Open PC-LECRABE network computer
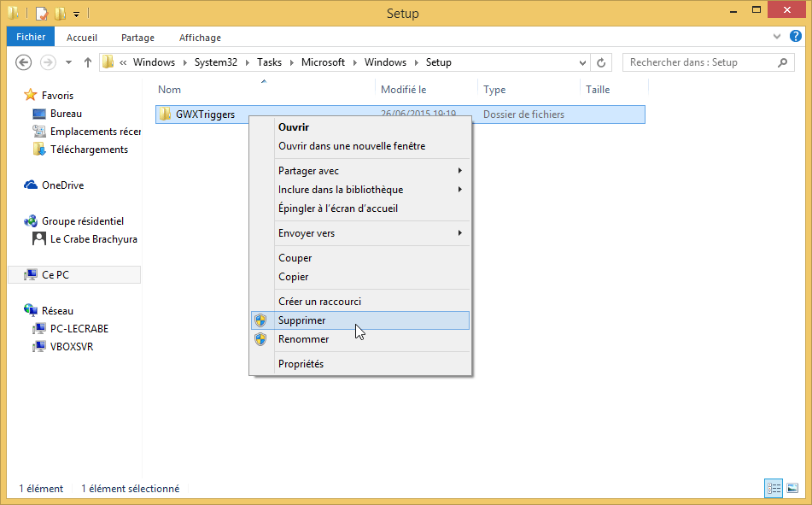Screen dimensions: 812x505 point(79,329)
